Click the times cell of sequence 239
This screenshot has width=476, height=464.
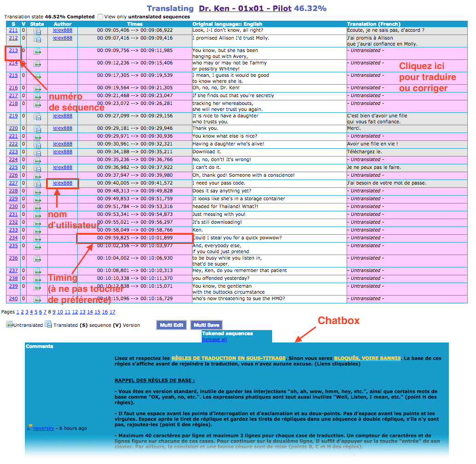tap(135, 289)
